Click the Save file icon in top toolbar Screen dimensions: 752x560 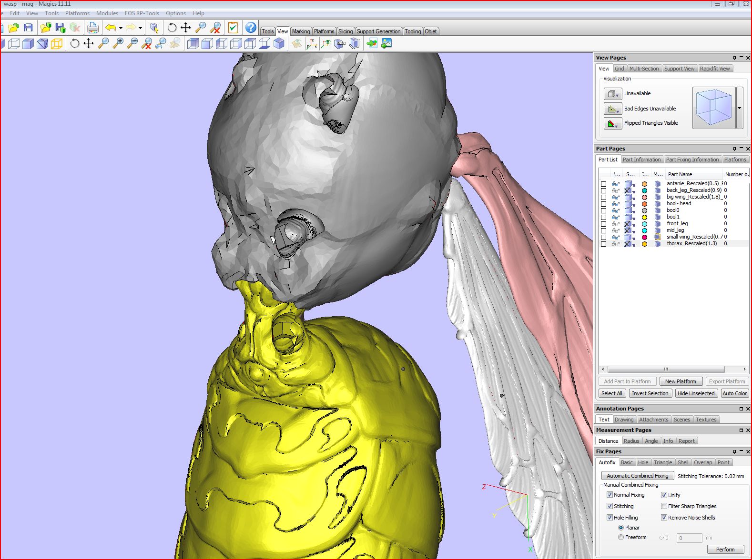28,28
